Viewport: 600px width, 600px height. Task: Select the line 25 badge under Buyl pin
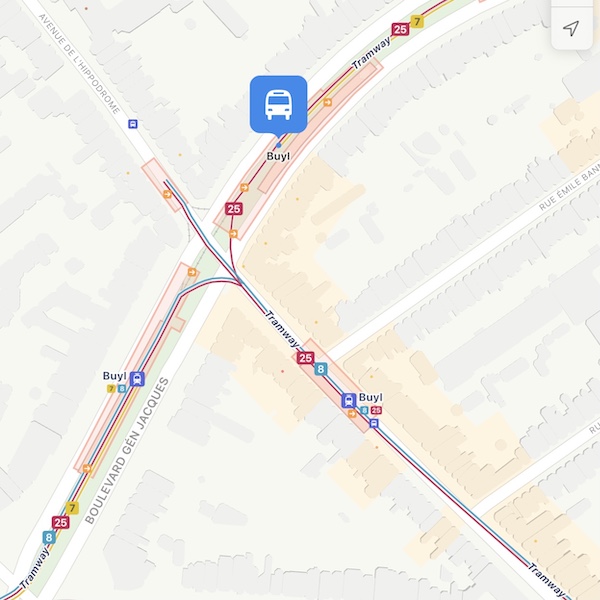234,209
